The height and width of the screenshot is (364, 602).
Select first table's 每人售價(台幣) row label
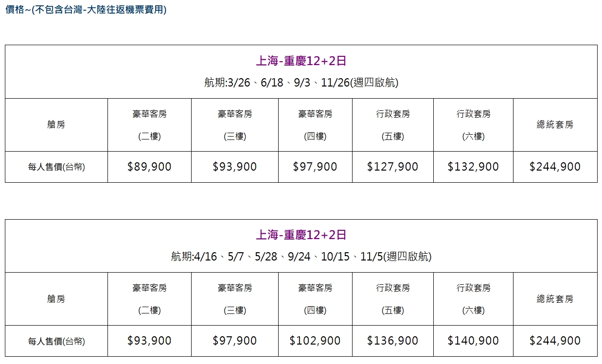[56, 167]
